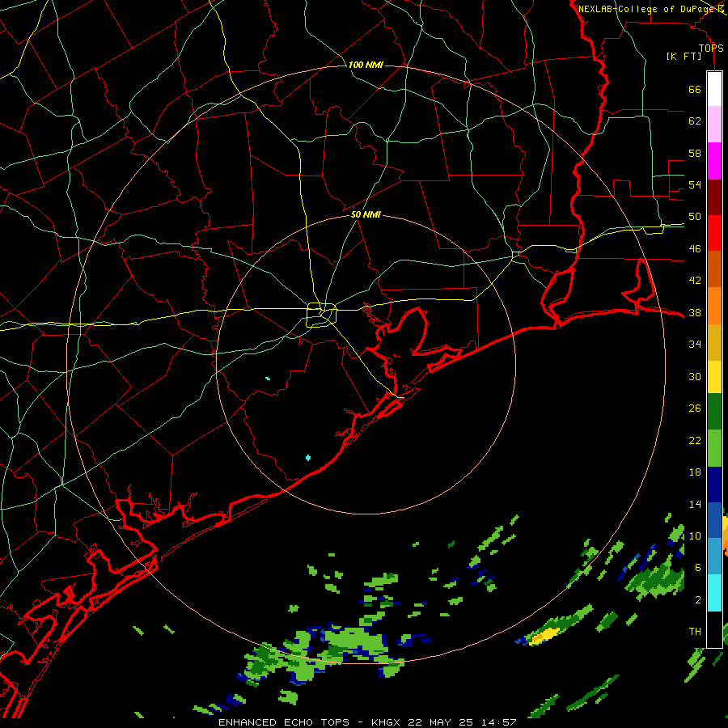Select the dark red legend swatch
Image resolution: width=728 pixels, height=728 pixels.
pyautogui.click(x=714, y=197)
